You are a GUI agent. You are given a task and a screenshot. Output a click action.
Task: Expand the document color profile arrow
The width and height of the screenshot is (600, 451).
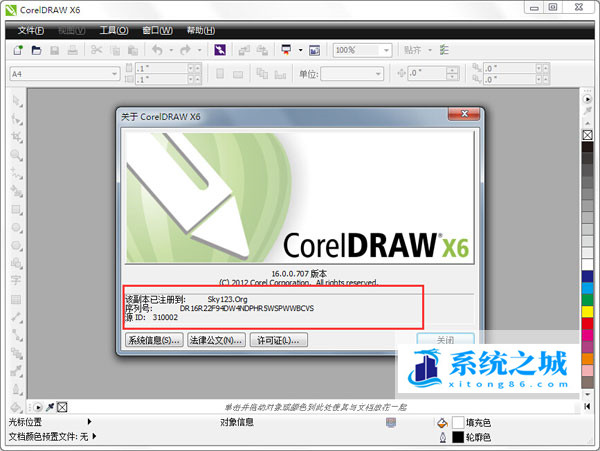94,436
